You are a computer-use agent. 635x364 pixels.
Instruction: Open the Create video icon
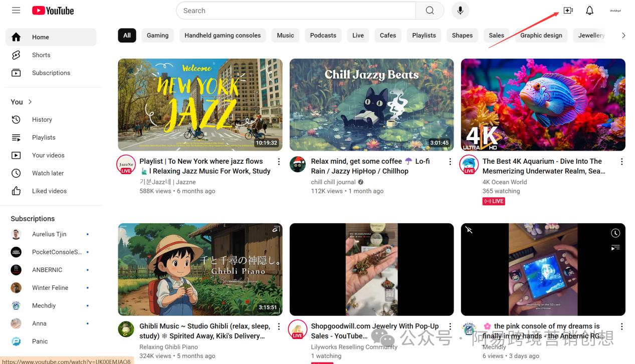tap(568, 11)
